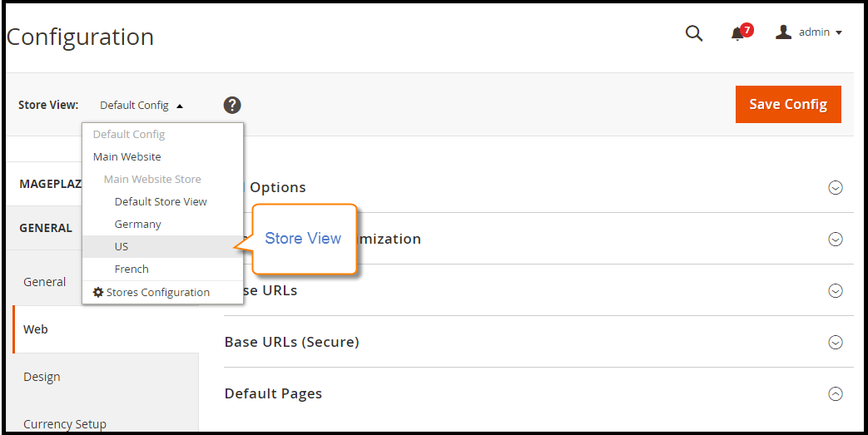Click the question mark help icon
Viewport: 868px width, 435px height.
[x=232, y=105]
